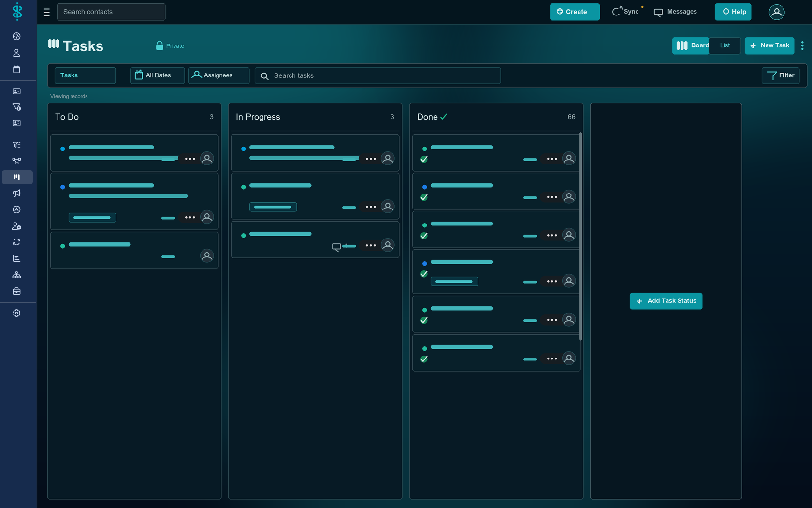Open more options on second In Progress card
The image size is (812, 508).
click(371, 207)
